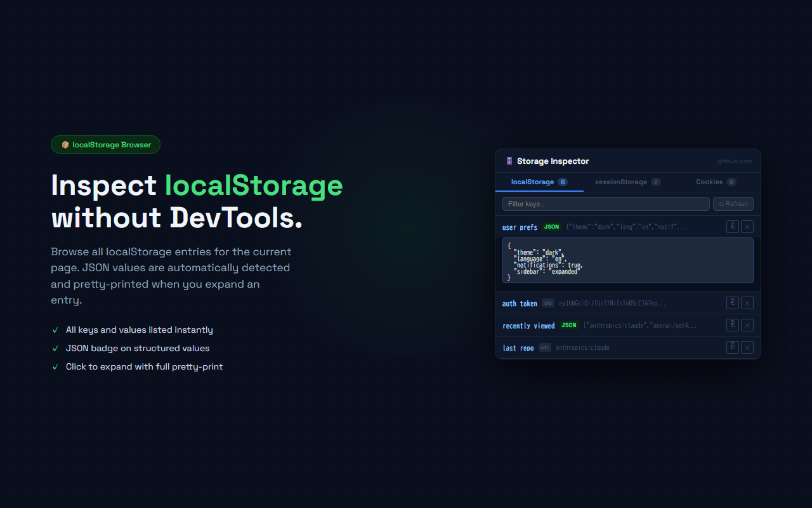Expand the recently_viewed entry

tap(627, 325)
